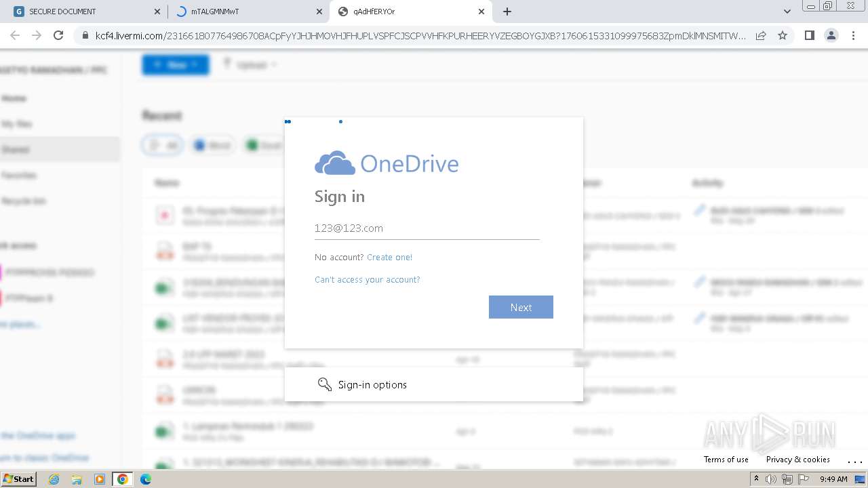
Task: Go back to previous page
Action: [15, 35]
